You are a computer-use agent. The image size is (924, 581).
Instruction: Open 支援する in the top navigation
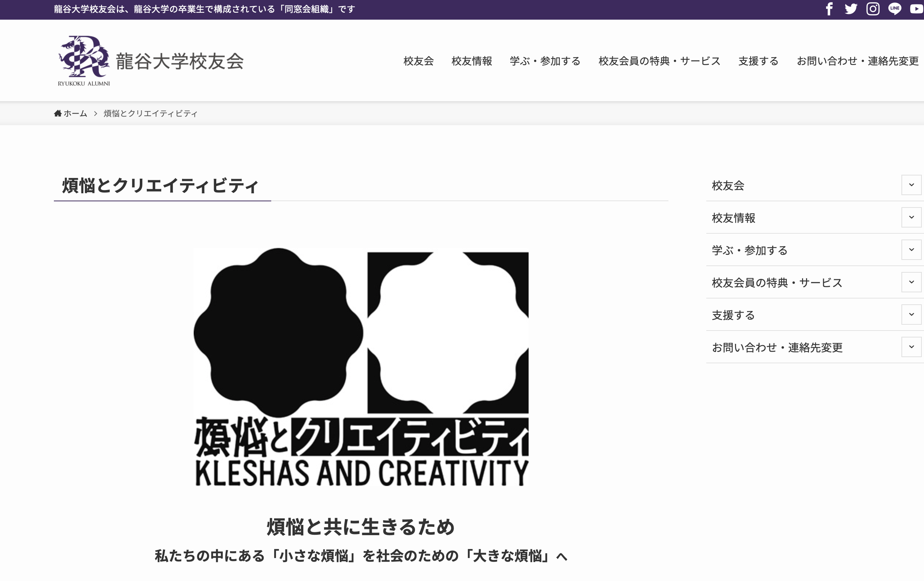758,61
